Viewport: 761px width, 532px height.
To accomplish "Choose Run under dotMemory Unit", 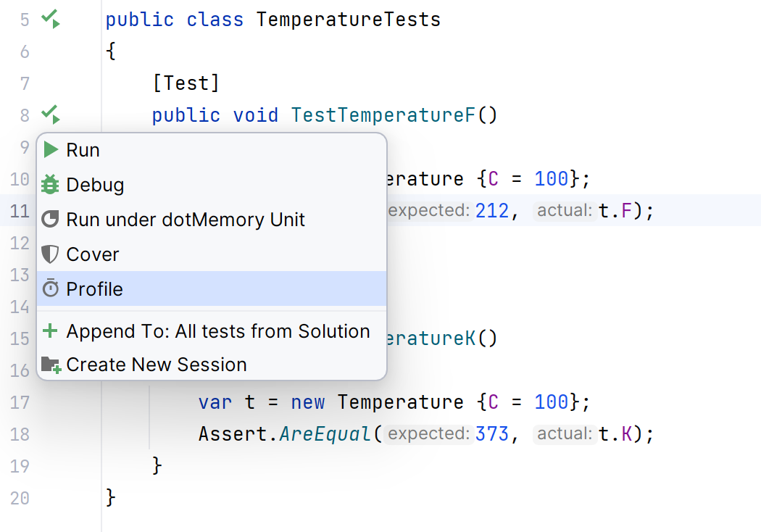I will (184, 219).
